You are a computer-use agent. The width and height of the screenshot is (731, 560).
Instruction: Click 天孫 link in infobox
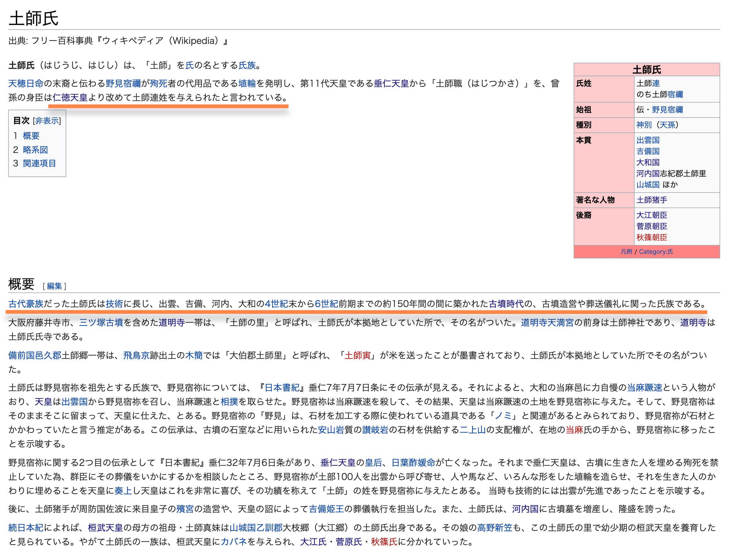pos(667,125)
